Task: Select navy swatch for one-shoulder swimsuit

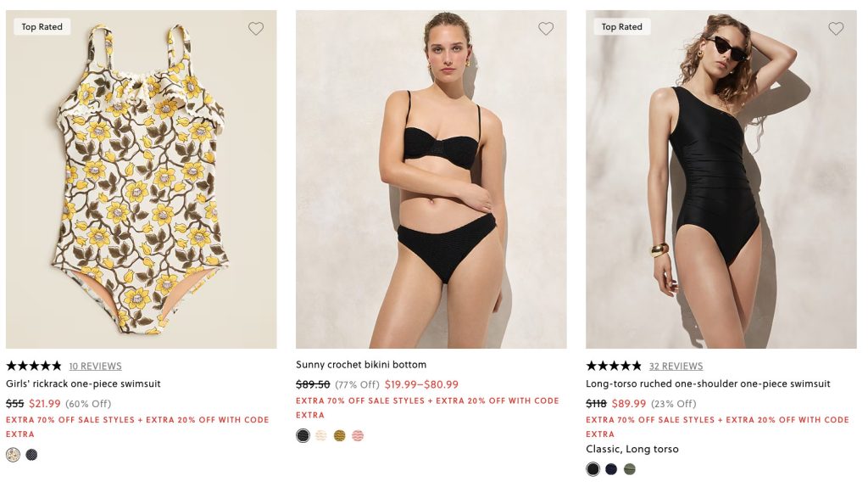Action: [x=611, y=469]
